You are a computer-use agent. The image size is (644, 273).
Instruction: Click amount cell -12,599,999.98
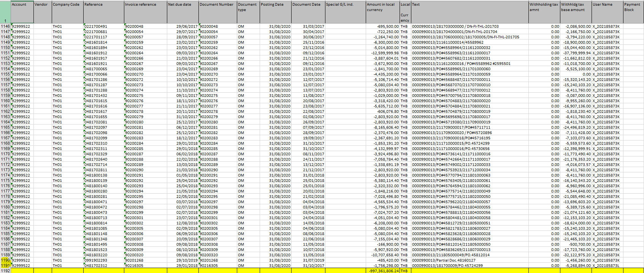pos(382,53)
